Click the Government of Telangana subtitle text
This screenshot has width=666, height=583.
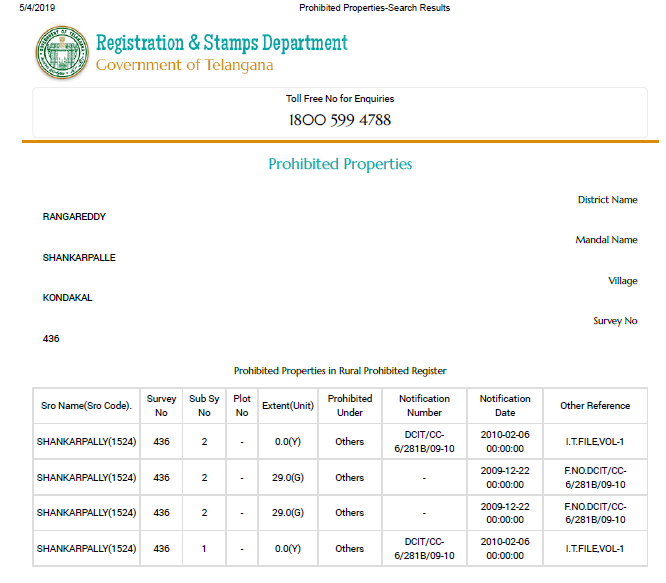184,66
